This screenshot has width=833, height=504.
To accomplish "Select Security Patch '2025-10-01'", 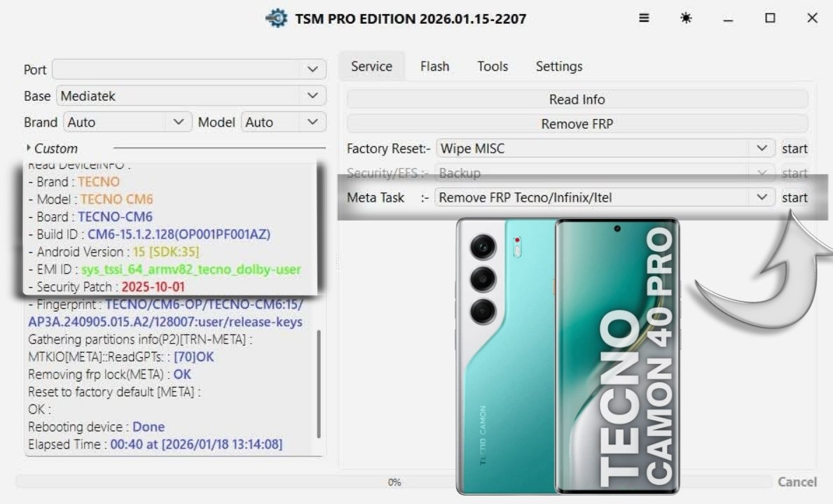I will 153,286.
